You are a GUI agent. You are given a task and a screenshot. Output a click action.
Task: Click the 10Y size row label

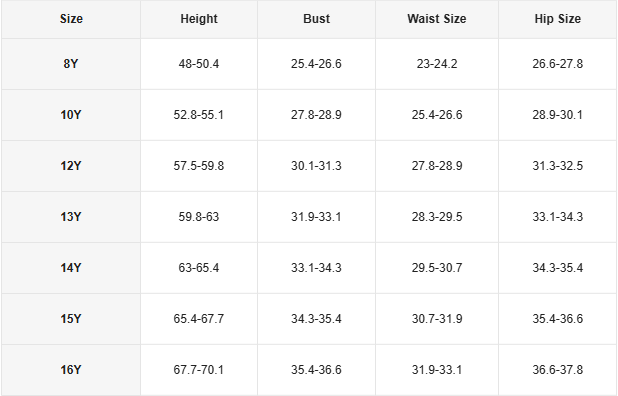point(71,115)
